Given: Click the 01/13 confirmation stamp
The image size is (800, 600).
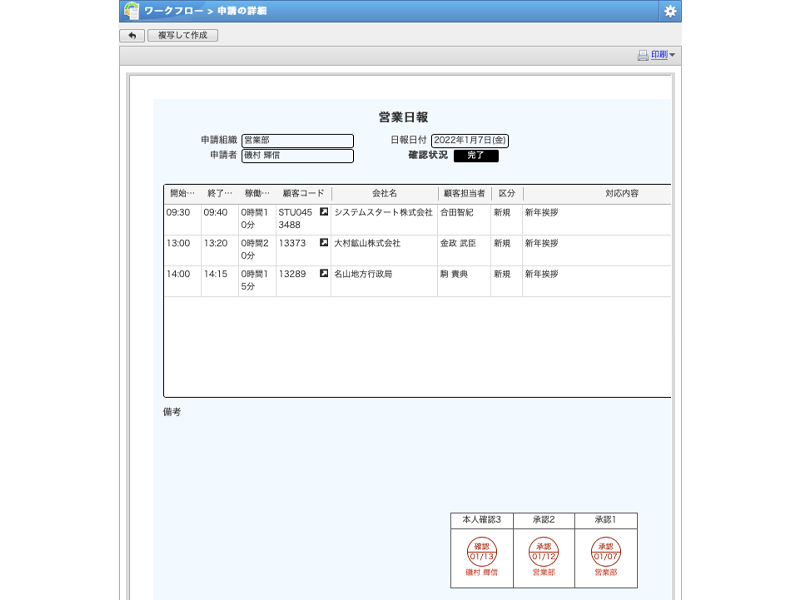Looking at the screenshot, I should [482, 552].
